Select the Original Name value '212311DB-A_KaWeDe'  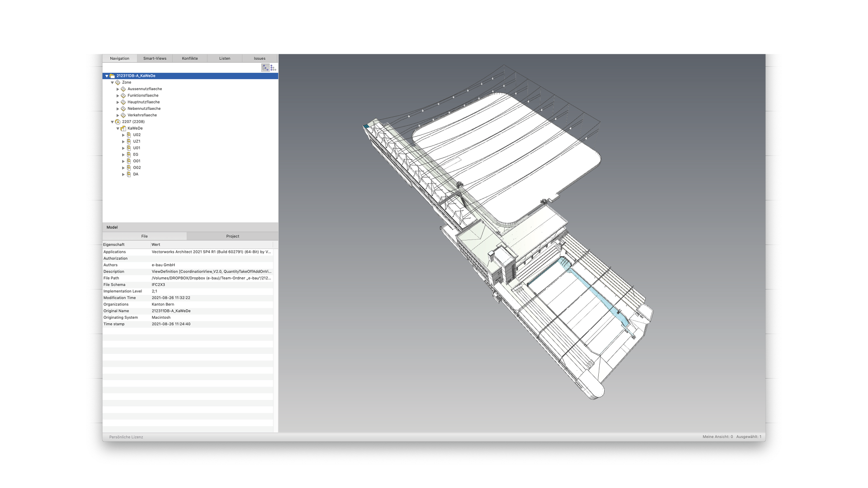171,311
